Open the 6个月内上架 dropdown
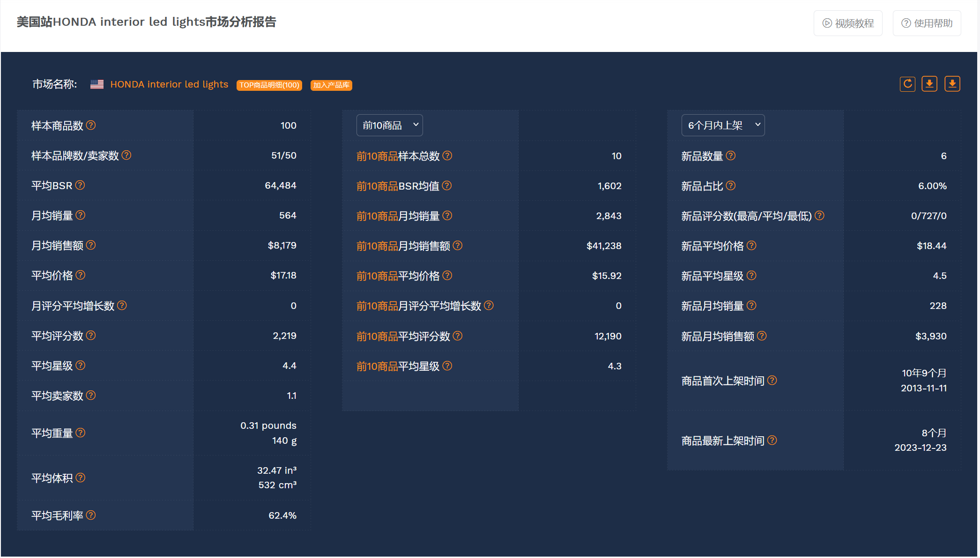This screenshot has width=980, height=558. click(x=723, y=125)
